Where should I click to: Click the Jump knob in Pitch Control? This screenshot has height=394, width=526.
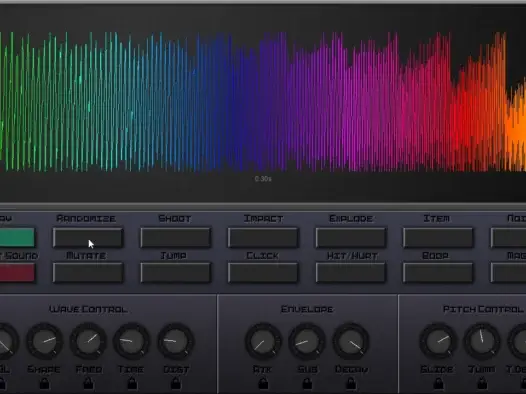(x=482, y=341)
